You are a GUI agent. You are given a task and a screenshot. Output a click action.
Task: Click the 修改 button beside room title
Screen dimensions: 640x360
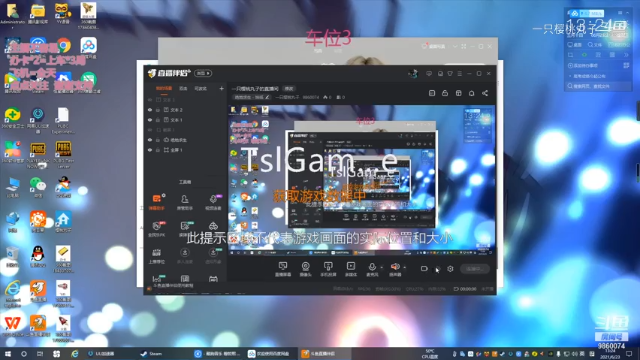point(289,89)
